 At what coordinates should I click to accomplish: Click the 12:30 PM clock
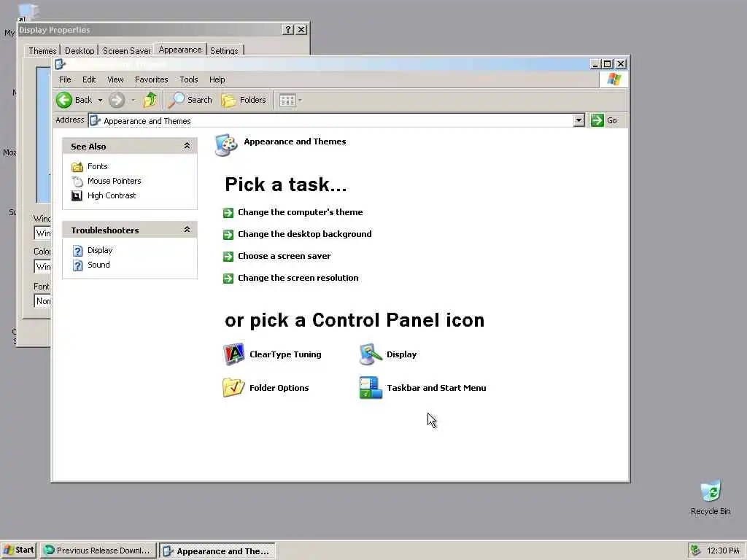click(723, 551)
